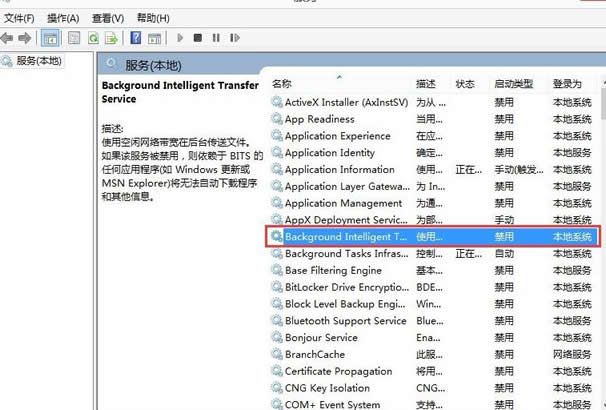Screen dimensions: 606x410
Task: Select the Bonjour Service row
Action: (431, 338)
